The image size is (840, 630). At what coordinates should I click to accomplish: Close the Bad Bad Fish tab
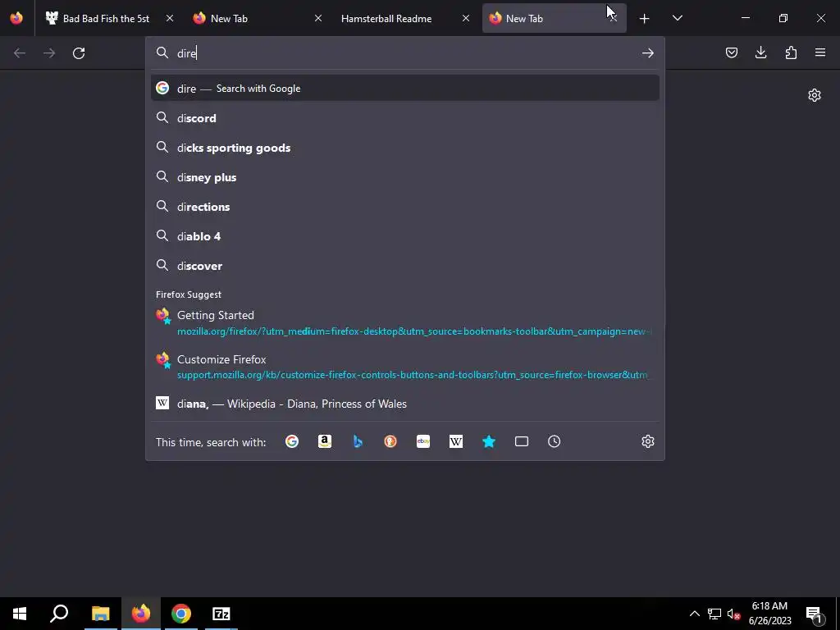pos(169,18)
